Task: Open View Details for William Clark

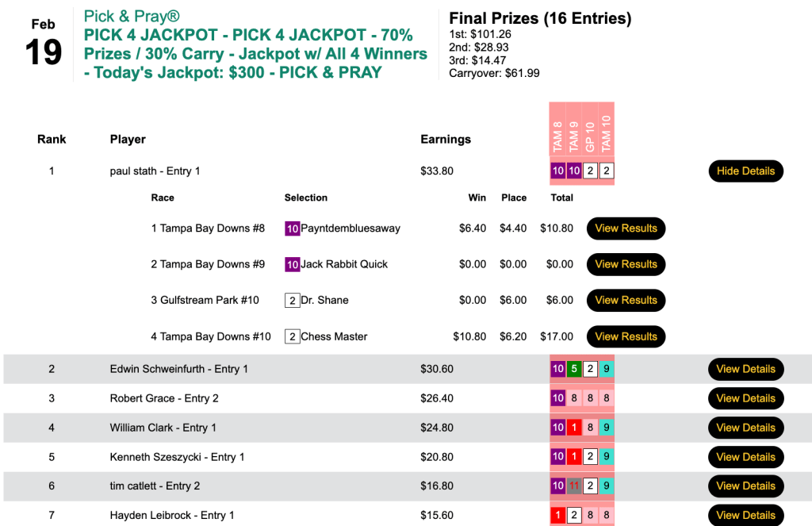Action: [x=745, y=428]
